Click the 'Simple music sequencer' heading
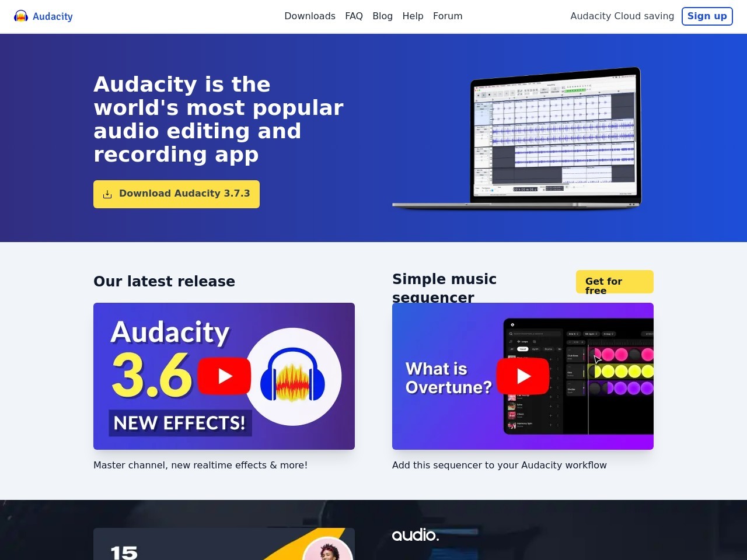The height and width of the screenshot is (560, 747). click(444, 288)
